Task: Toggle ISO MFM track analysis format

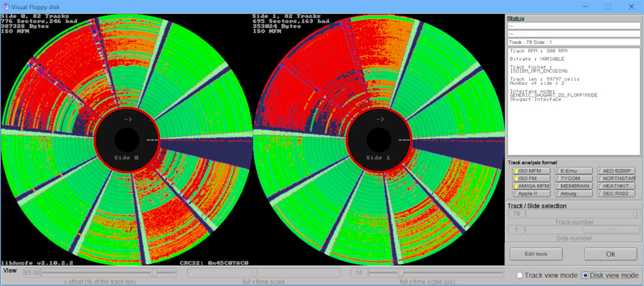Action: [531, 171]
